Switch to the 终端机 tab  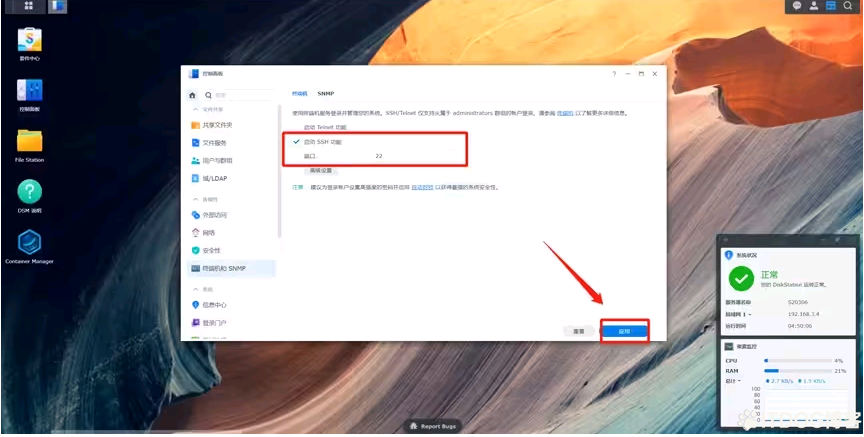pos(299,94)
